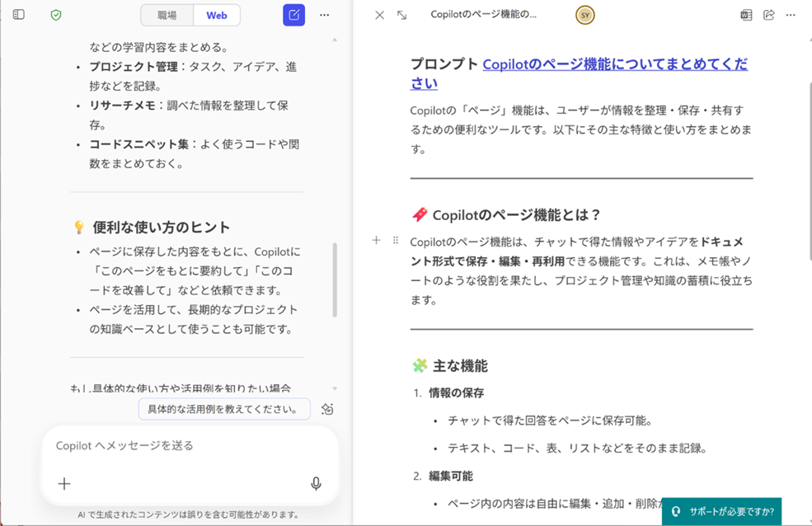Open page in Word icon

coord(746,15)
